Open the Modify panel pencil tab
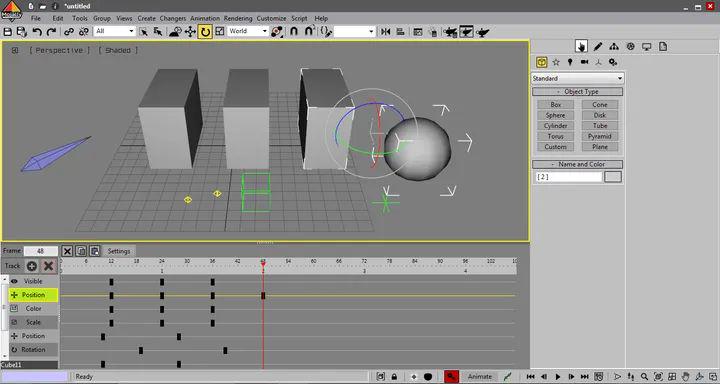The image size is (720, 384). point(598,46)
